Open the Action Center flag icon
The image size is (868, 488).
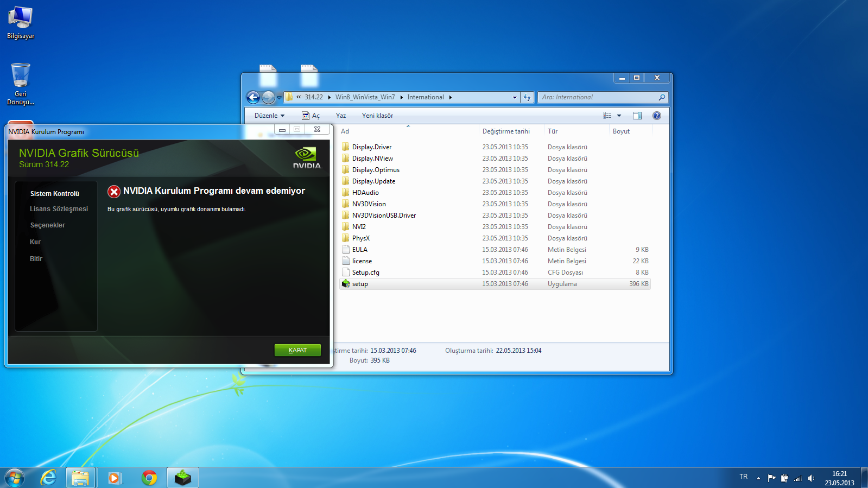pos(771,478)
